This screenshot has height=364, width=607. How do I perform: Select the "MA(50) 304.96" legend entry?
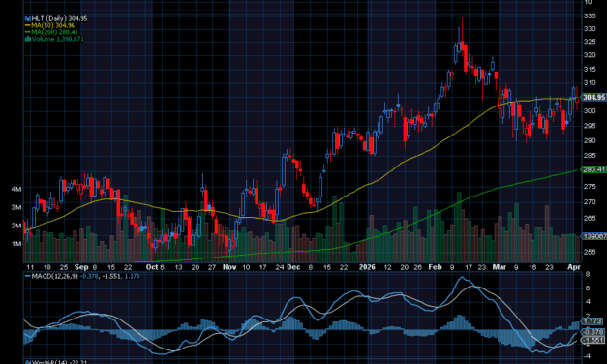(x=52, y=25)
